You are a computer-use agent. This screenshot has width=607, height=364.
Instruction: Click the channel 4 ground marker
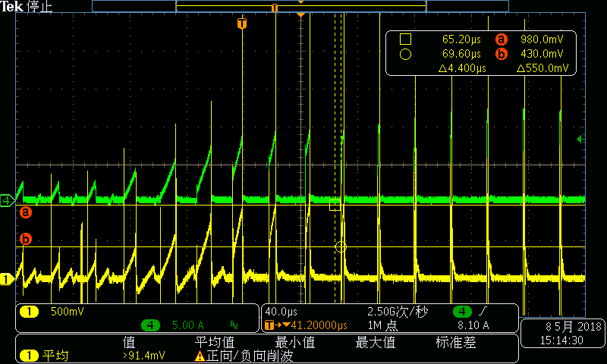pyautogui.click(x=7, y=200)
